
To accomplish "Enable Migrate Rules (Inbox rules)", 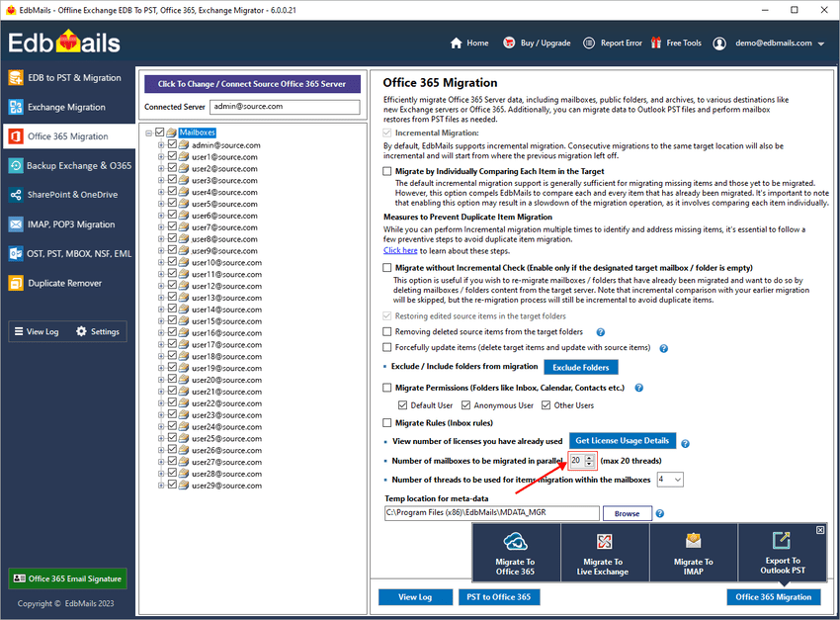I will [386, 423].
